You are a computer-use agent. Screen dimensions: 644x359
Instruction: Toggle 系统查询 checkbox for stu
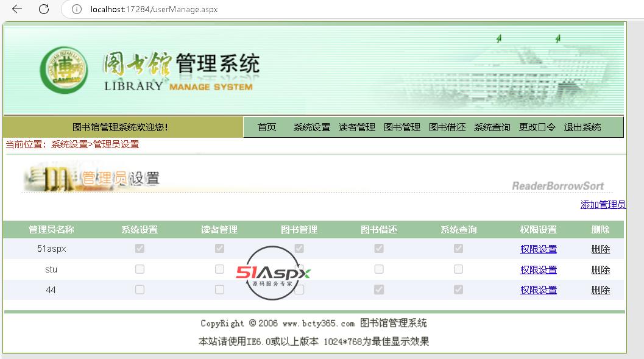coord(458,269)
